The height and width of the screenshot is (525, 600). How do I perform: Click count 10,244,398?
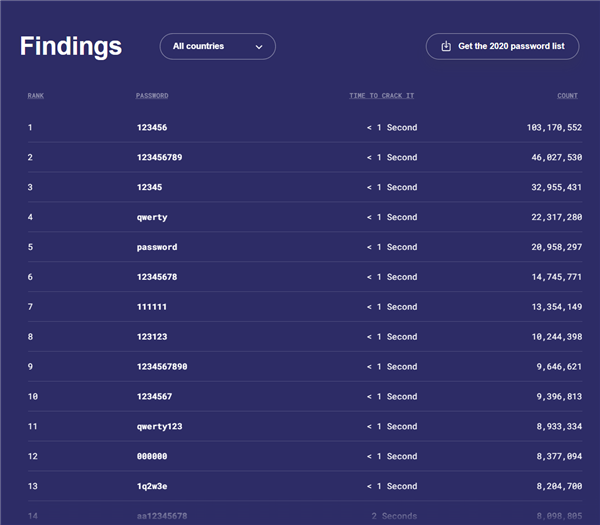pyautogui.click(x=557, y=337)
